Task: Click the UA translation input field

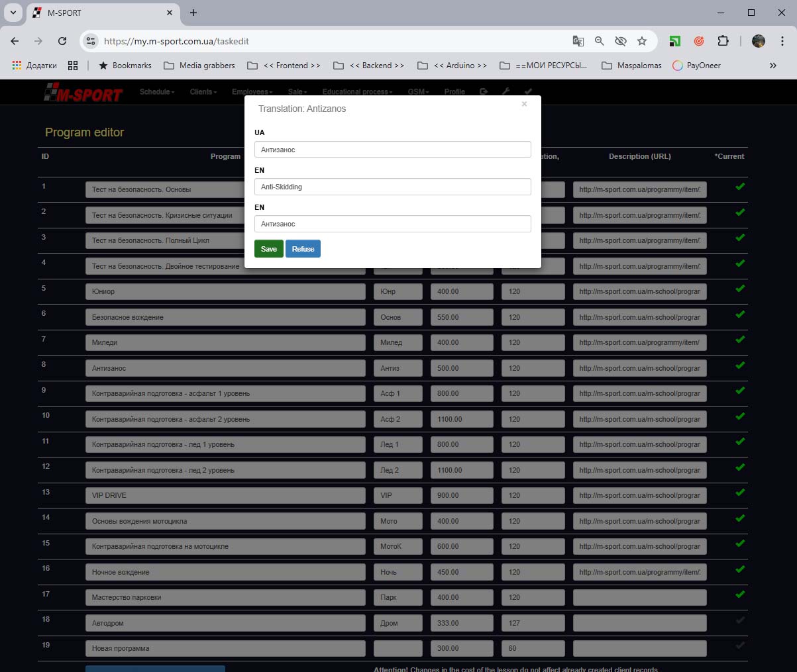Action: (x=392, y=150)
